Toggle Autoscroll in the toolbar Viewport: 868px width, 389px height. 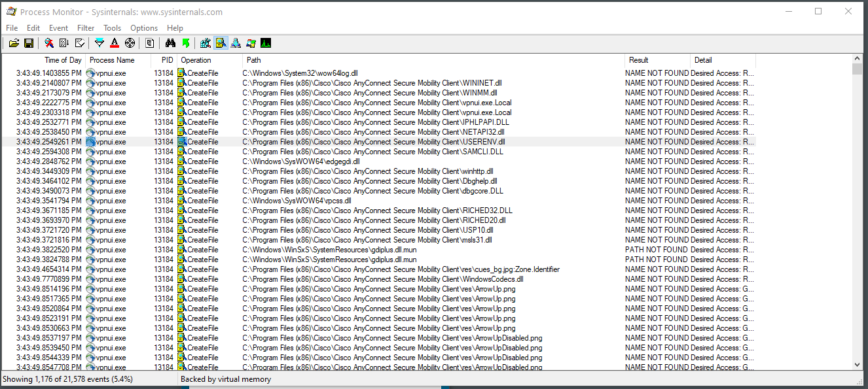click(64, 43)
